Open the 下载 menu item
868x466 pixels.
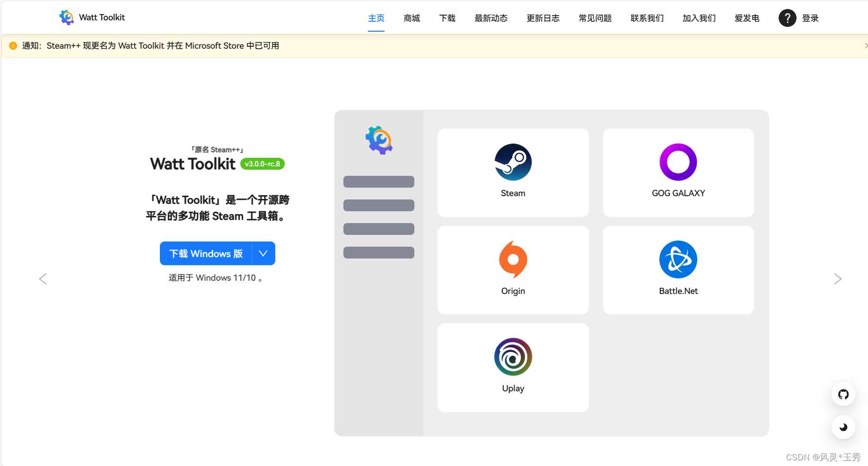[x=447, y=18]
